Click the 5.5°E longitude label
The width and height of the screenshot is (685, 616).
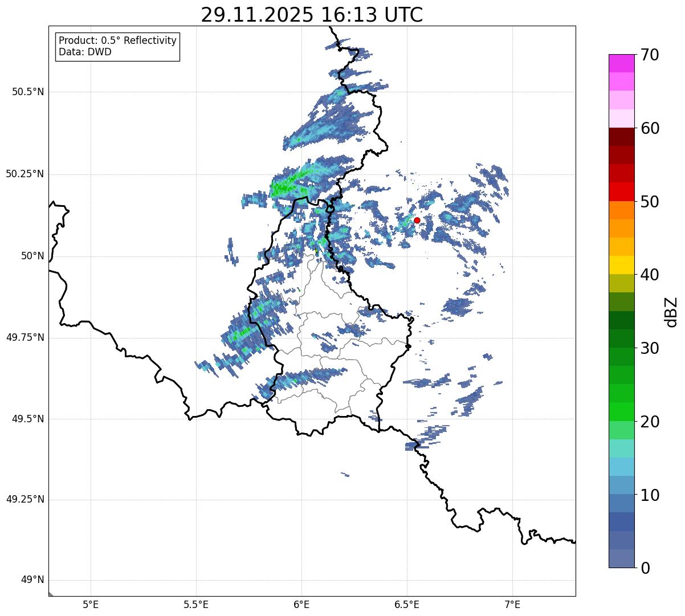coord(196,605)
